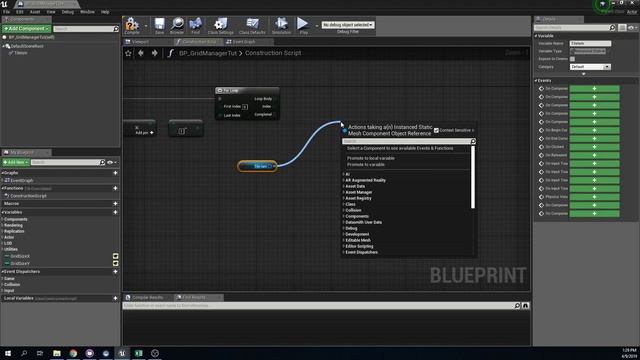The image size is (640, 360).
Task: Open File Explorer from the Windows taskbar
Action: [57, 353]
